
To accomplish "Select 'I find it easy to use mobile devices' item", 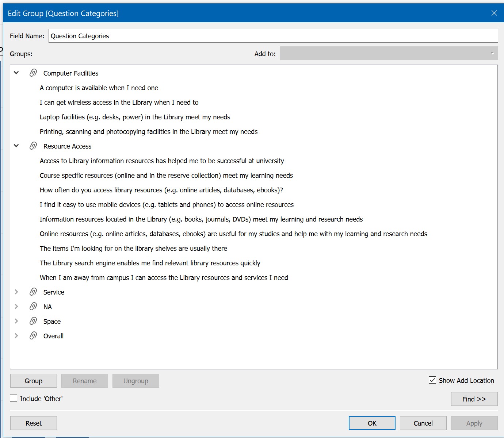I will coord(167,205).
